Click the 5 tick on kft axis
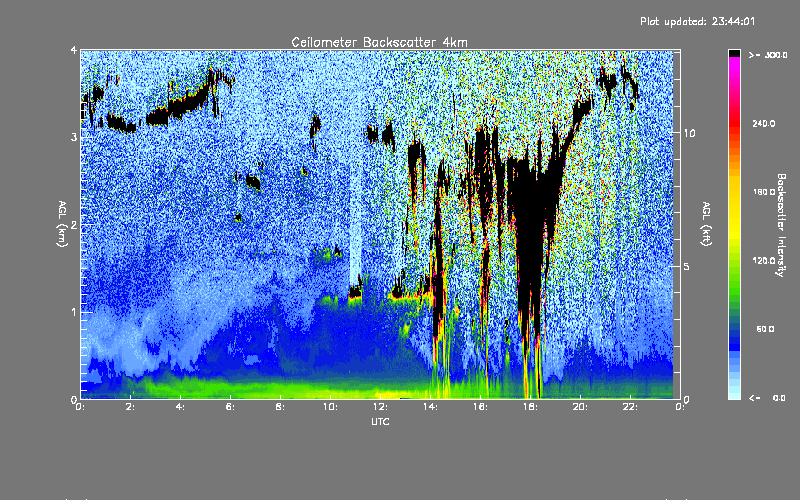Image resolution: width=800 pixels, height=500 pixels. (x=687, y=266)
